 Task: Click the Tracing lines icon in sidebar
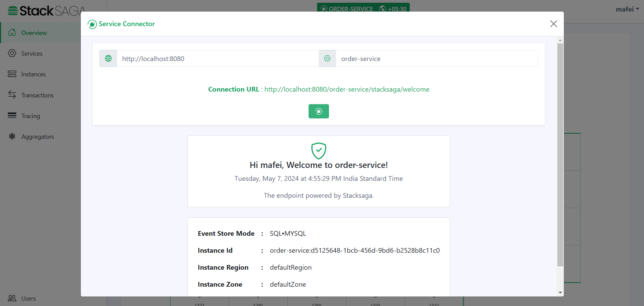(12, 115)
